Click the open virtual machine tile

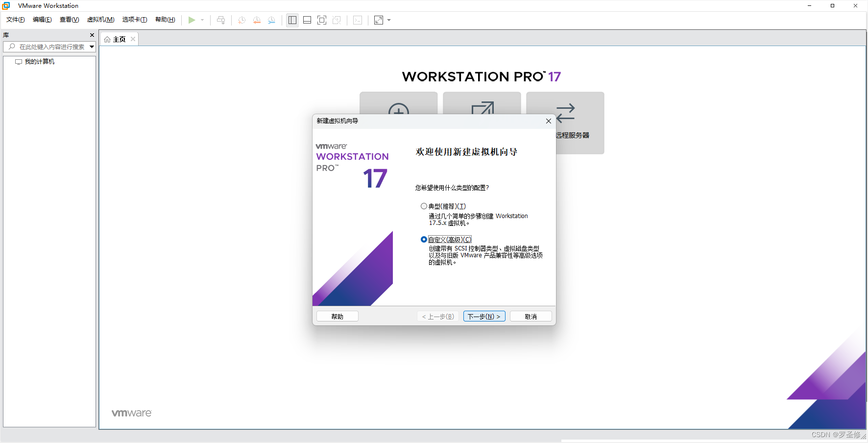click(x=482, y=103)
